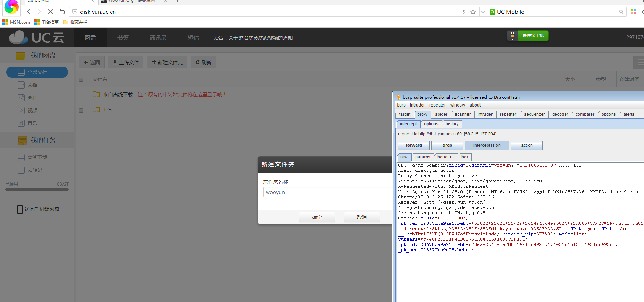644x302 pixels.
Task: Switch to Burp sequencer tab
Action: 534,114
